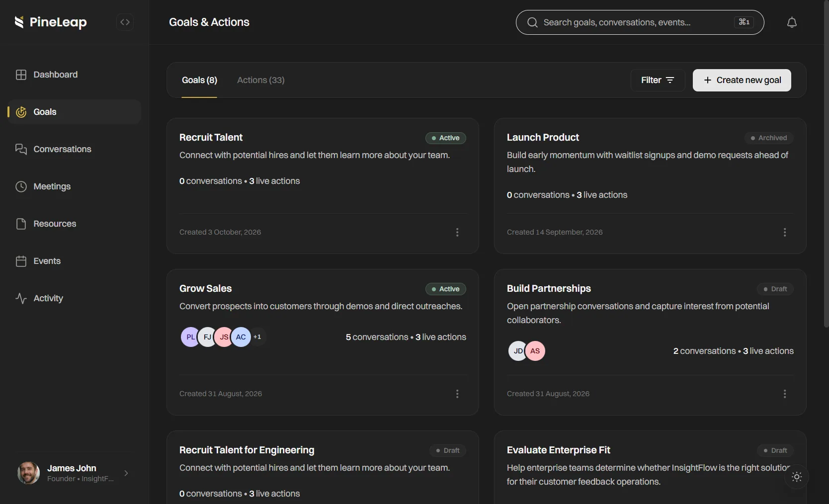Open Resources from the sidebar
The image size is (829, 504).
[75, 224]
